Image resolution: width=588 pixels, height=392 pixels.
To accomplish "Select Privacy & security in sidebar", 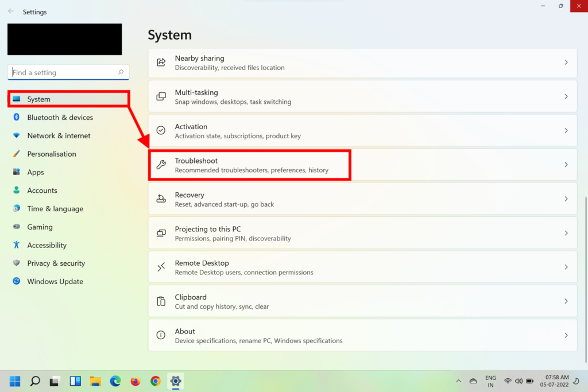I will [56, 263].
